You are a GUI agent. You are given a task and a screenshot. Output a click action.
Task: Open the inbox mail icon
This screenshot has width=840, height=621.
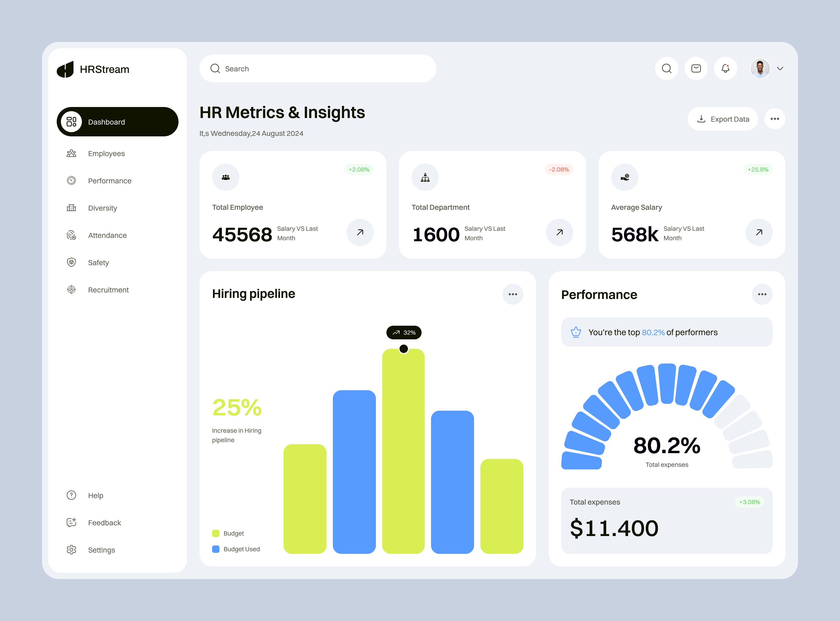click(x=696, y=68)
